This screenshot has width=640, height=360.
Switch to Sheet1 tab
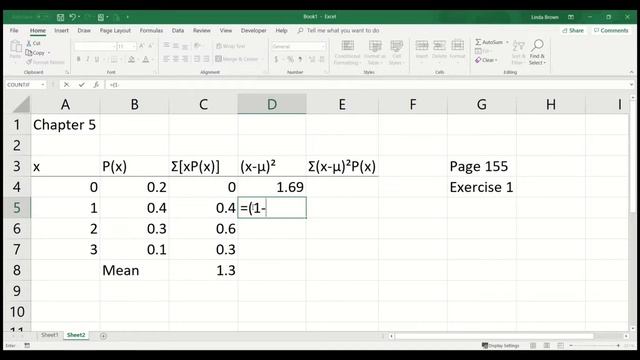[x=49, y=335]
